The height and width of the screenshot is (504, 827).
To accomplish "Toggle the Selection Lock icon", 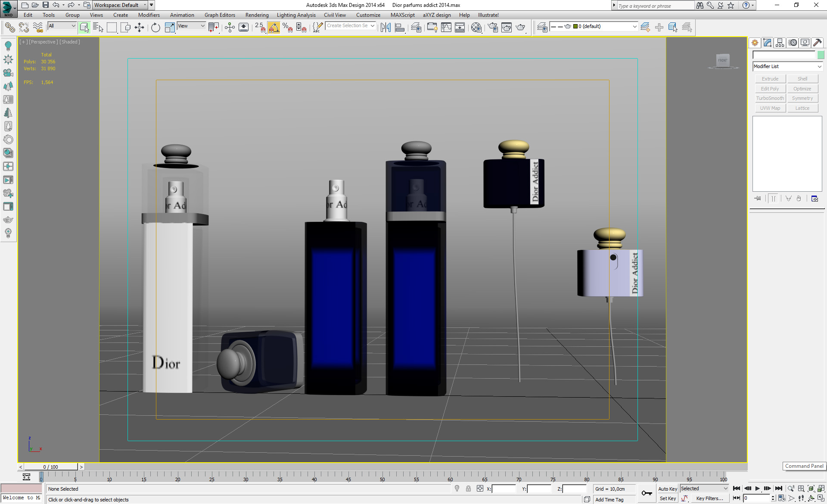I will [x=468, y=488].
